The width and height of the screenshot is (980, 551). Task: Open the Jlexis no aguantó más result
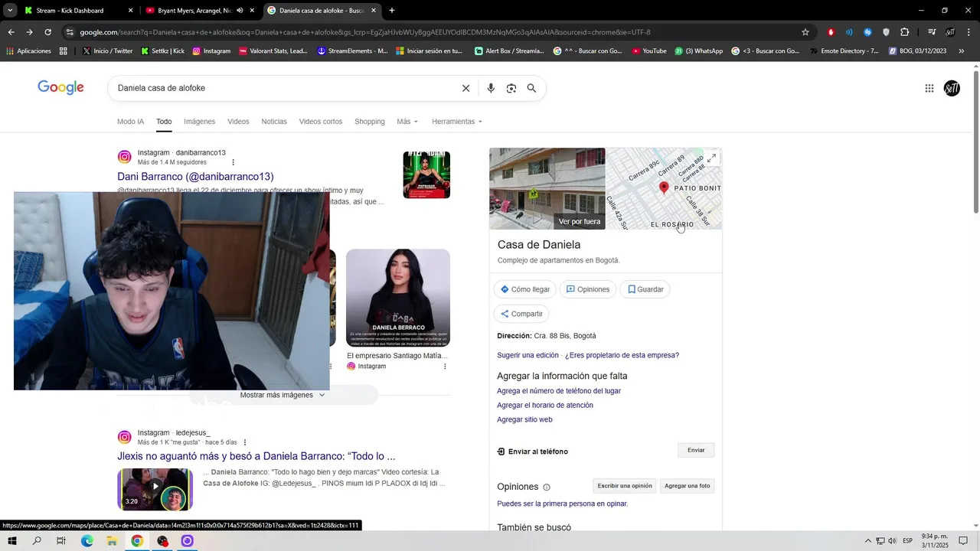pyautogui.click(x=256, y=456)
